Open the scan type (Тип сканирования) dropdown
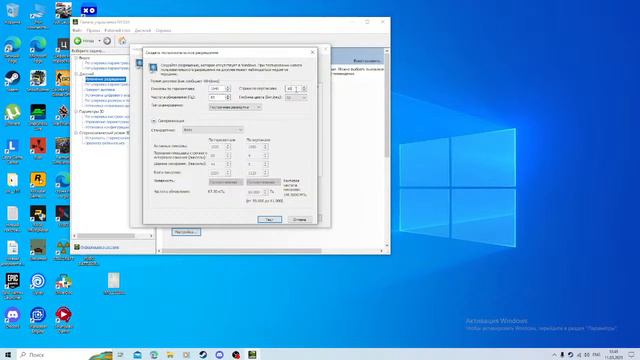The image size is (640, 360). click(x=235, y=107)
